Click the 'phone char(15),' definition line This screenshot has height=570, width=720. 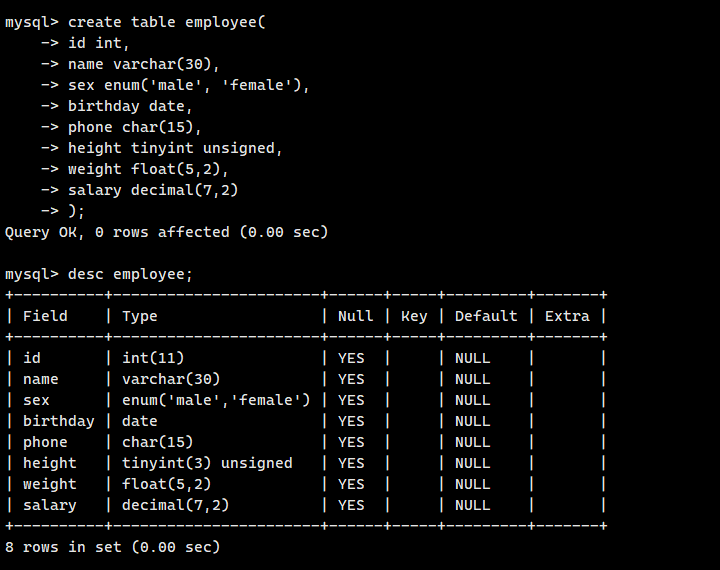pyautogui.click(x=135, y=127)
